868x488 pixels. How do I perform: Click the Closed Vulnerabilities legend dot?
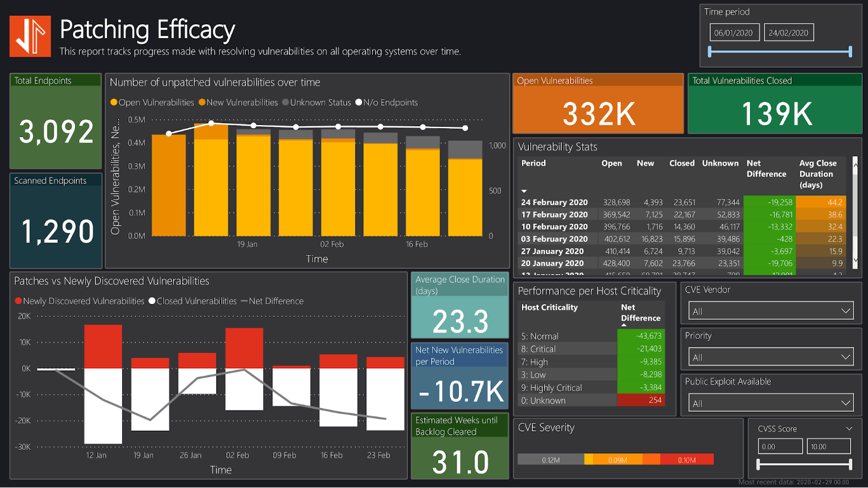click(152, 301)
